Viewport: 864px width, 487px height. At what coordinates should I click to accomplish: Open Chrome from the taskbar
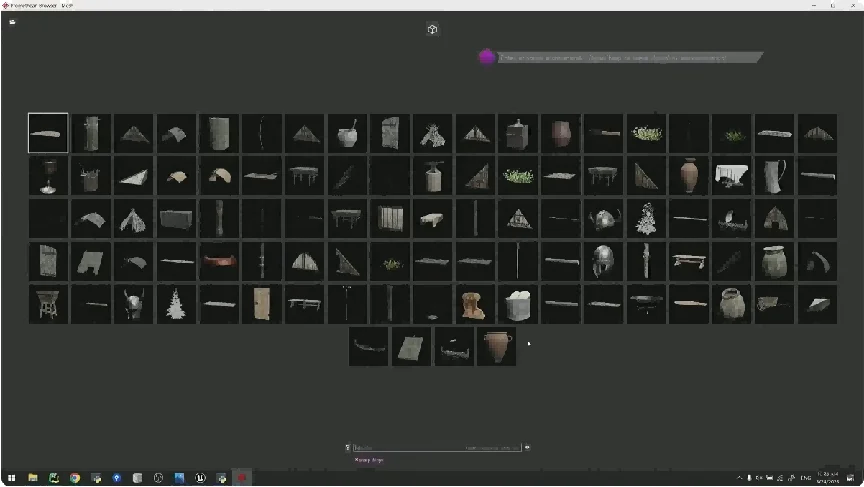(x=75, y=478)
